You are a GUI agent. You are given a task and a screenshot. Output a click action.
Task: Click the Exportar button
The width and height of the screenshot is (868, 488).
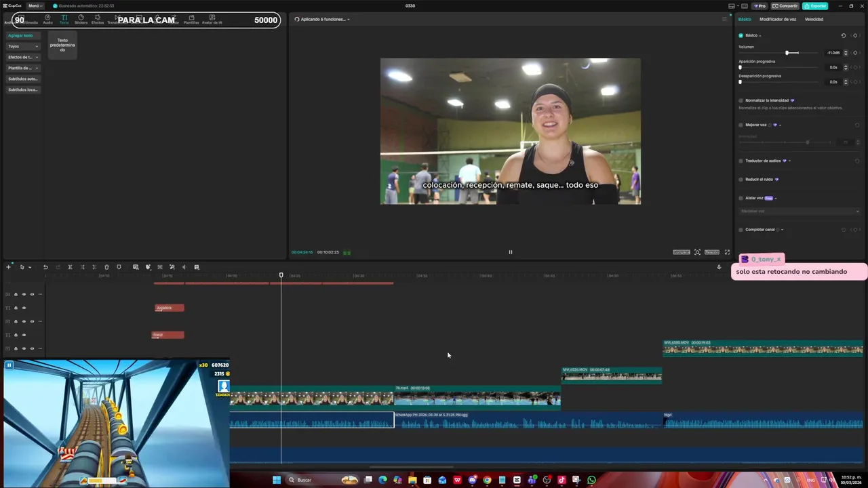pyautogui.click(x=815, y=5)
